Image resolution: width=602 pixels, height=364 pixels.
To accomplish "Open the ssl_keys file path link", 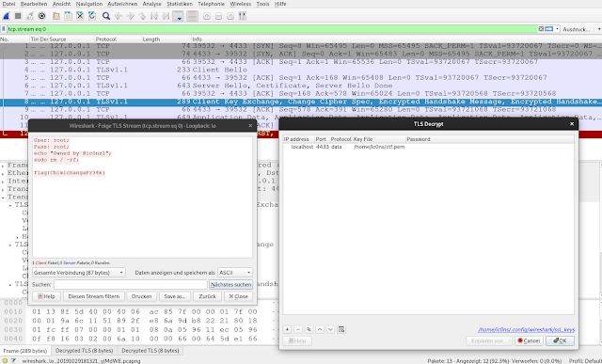I will 526,330.
